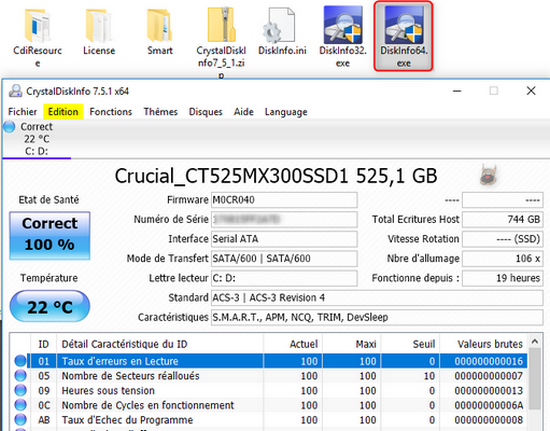Click the empty field beside the ---- label

[503, 200]
